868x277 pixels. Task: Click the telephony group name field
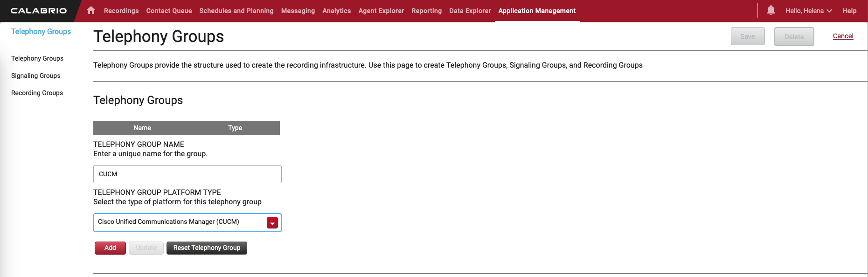point(187,174)
